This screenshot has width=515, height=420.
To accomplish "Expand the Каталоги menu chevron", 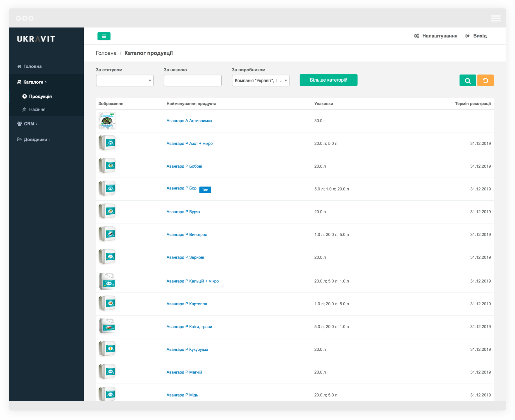I will point(46,82).
